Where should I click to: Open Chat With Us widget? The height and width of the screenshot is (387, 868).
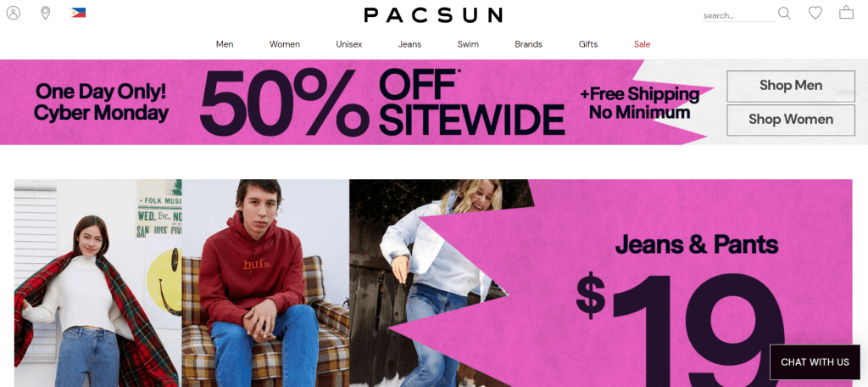(x=815, y=362)
